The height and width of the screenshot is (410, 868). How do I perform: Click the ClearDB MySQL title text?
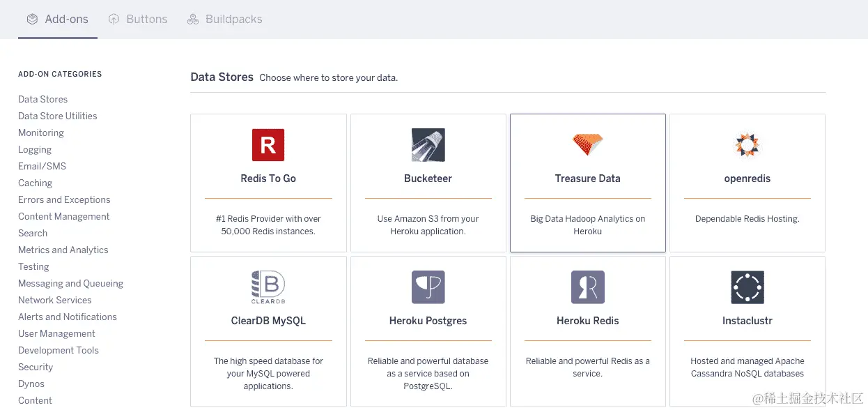point(268,321)
